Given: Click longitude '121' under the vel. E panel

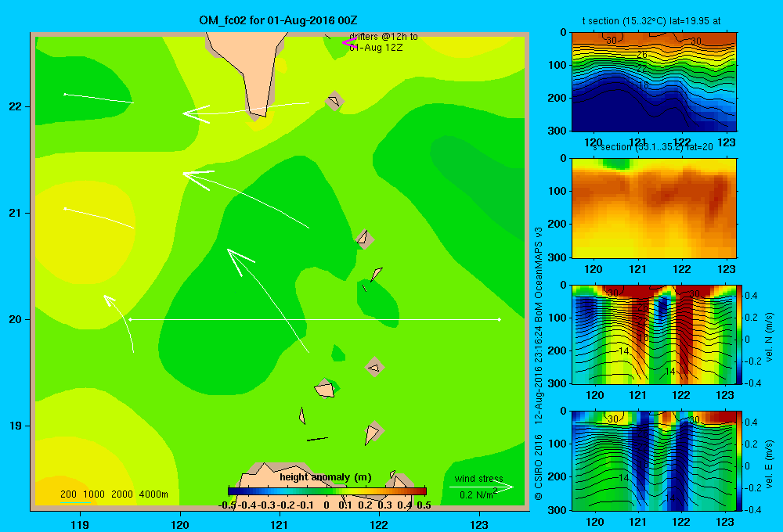Looking at the screenshot, I should (x=637, y=522).
